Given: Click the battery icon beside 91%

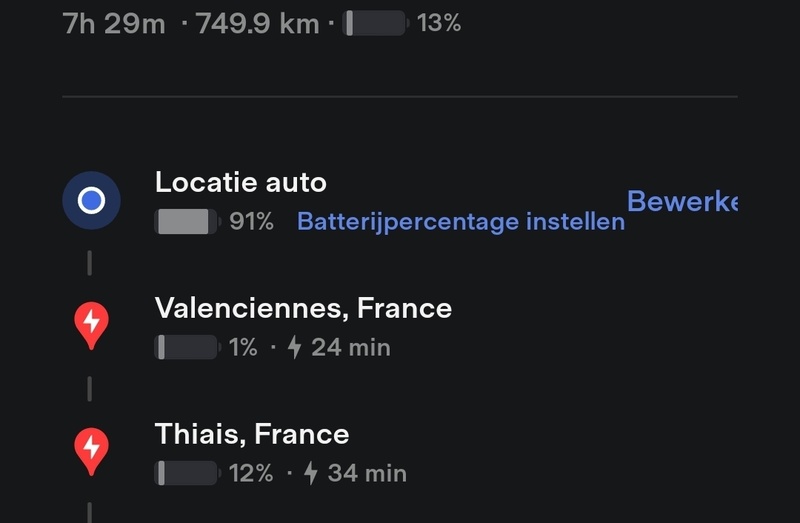Looking at the screenshot, I should click(x=187, y=222).
